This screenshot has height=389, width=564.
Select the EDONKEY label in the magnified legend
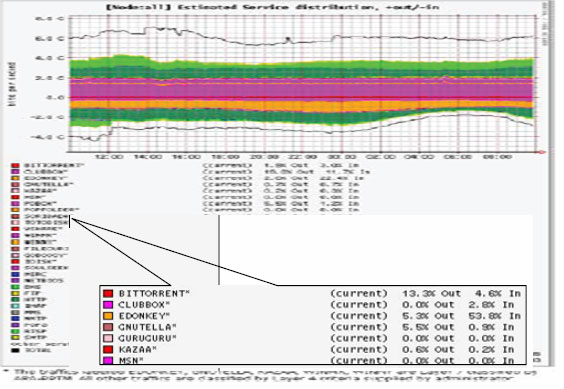coord(144,316)
